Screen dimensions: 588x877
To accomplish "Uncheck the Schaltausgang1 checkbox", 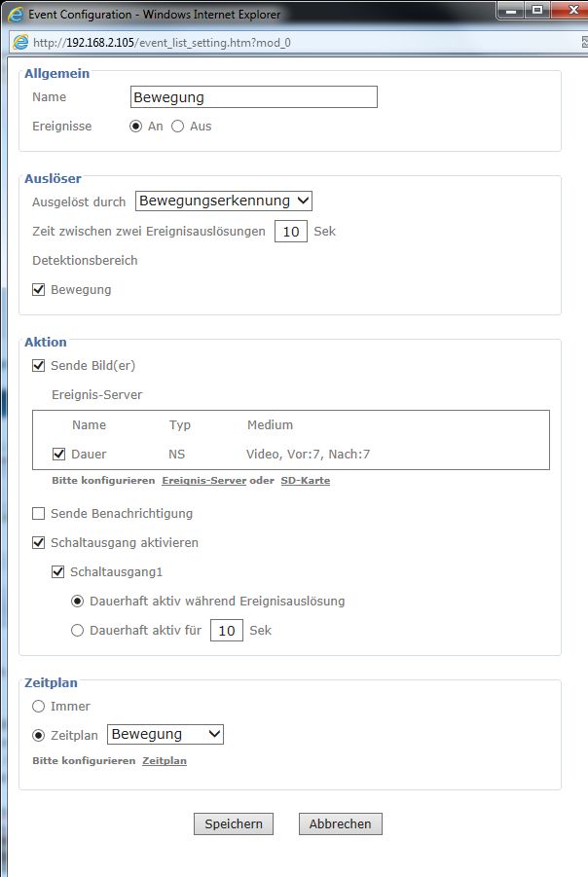I will (x=58, y=571).
